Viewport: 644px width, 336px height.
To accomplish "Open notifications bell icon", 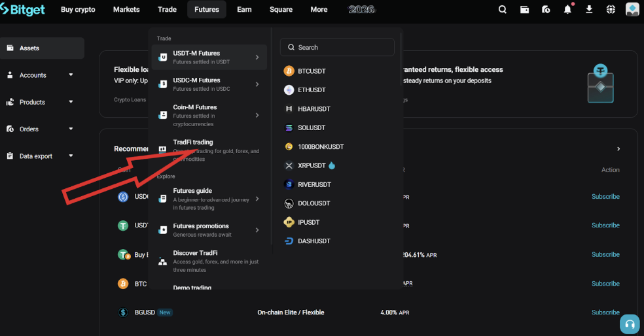I will click(567, 10).
